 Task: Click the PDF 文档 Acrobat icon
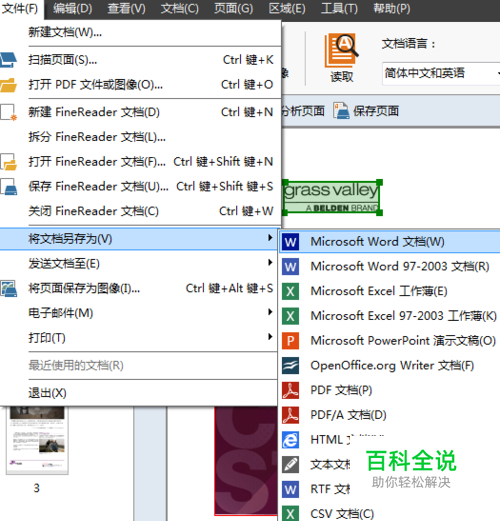pos(290,390)
